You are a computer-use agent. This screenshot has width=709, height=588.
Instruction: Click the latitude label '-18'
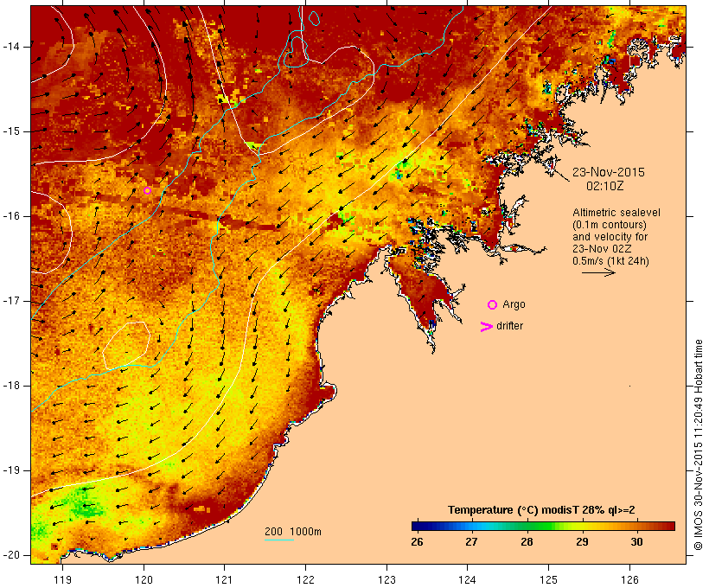pyautogui.click(x=11, y=386)
